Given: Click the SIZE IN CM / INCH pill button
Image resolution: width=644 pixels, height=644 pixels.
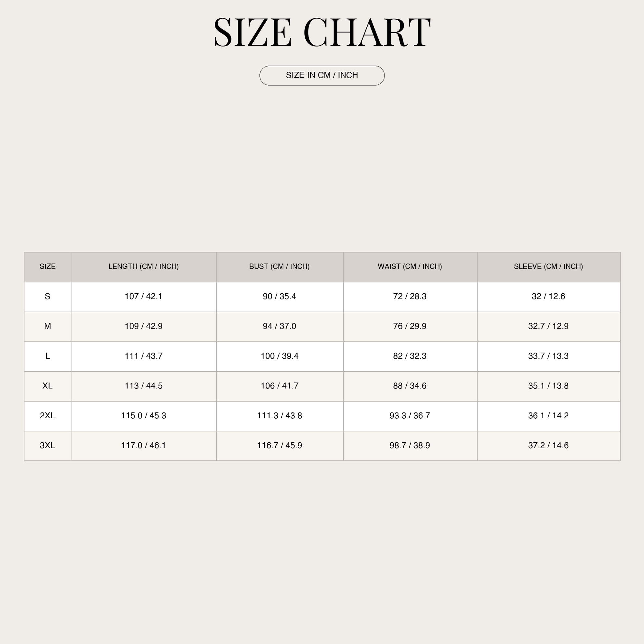Looking at the screenshot, I should tap(322, 75).
